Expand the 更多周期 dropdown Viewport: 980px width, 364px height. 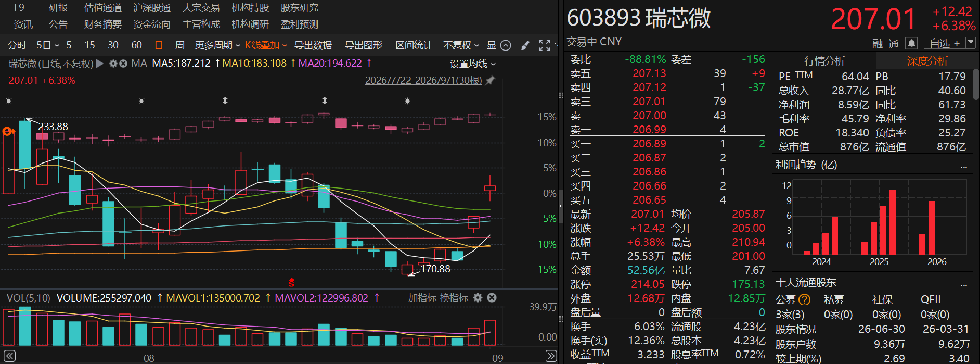[x=217, y=45]
